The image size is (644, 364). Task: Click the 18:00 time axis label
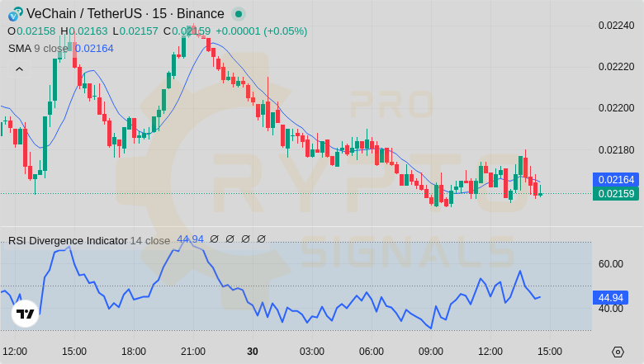[134, 352]
